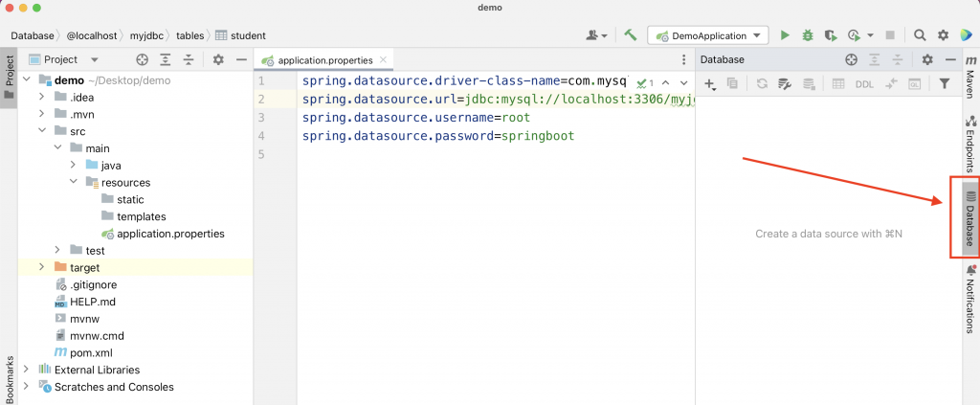The width and height of the screenshot is (980, 405).
Task: Toggle the Database tool window tab
Action: coord(971,217)
